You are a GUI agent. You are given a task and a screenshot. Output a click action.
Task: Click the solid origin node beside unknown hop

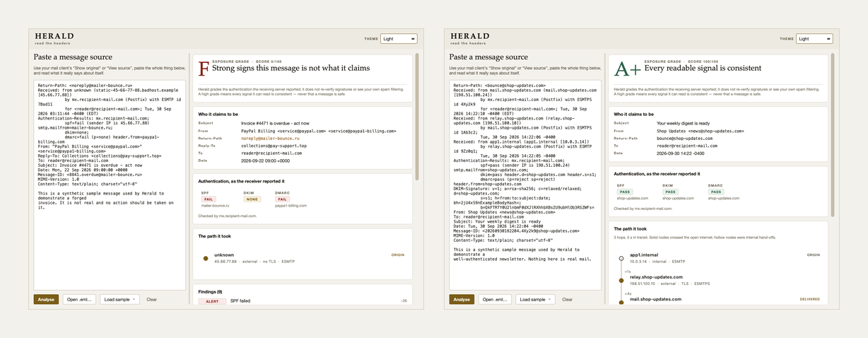pyautogui.click(x=206, y=258)
